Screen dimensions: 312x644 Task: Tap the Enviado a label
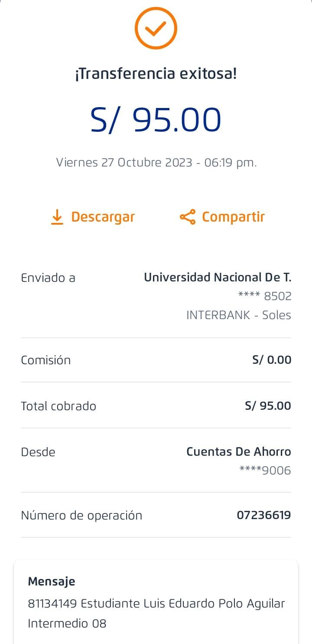(48, 278)
